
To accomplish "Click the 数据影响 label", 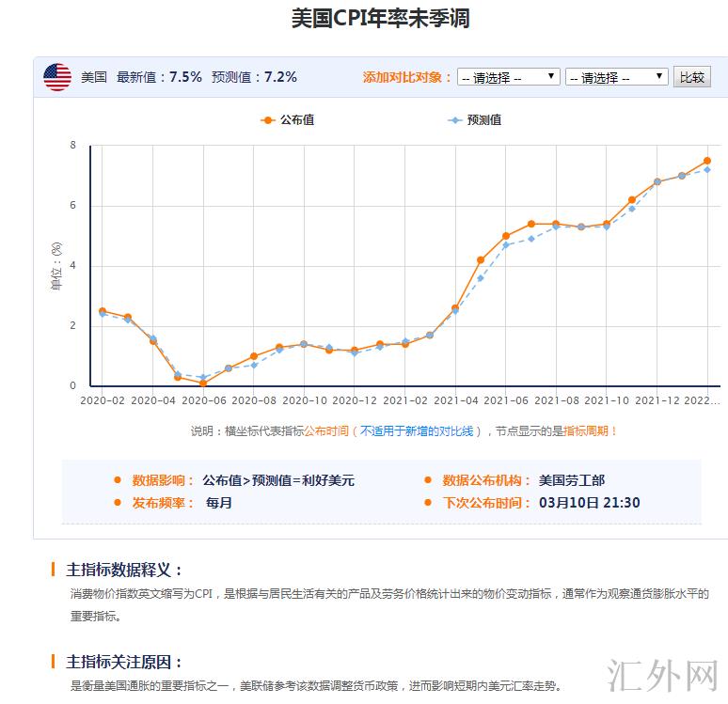I will [162, 480].
